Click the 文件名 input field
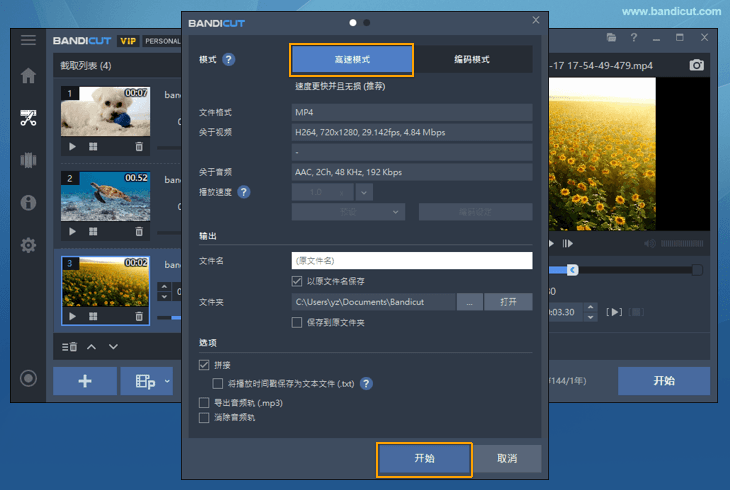The height and width of the screenshot is (490, 730). (412, 260)
